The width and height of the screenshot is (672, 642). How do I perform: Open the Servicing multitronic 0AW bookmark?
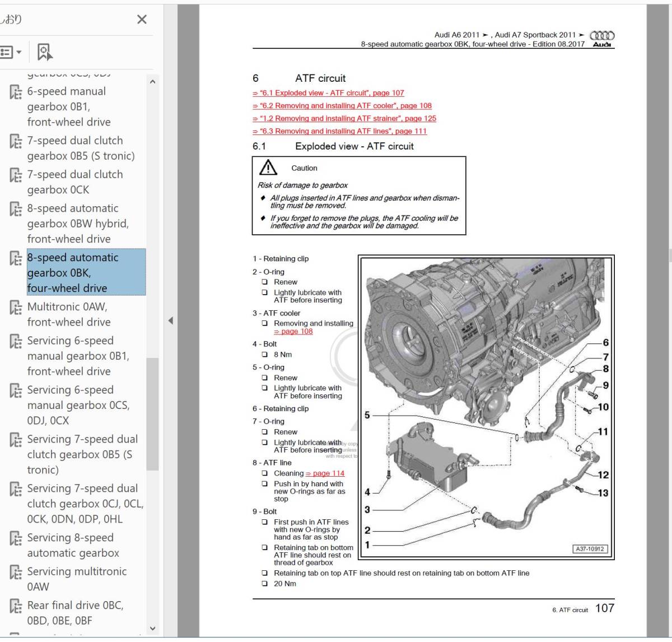[x=77, y=579]
